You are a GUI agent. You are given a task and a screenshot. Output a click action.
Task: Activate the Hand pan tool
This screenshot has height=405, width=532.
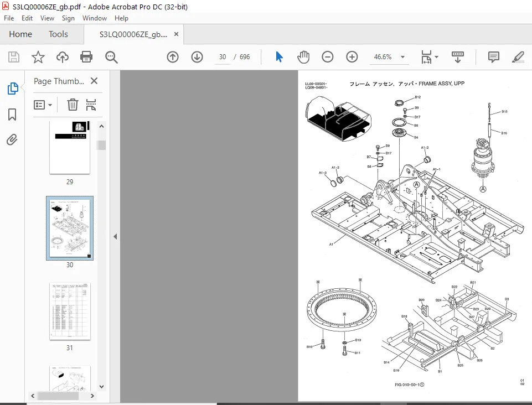click(x=303, y=57)
